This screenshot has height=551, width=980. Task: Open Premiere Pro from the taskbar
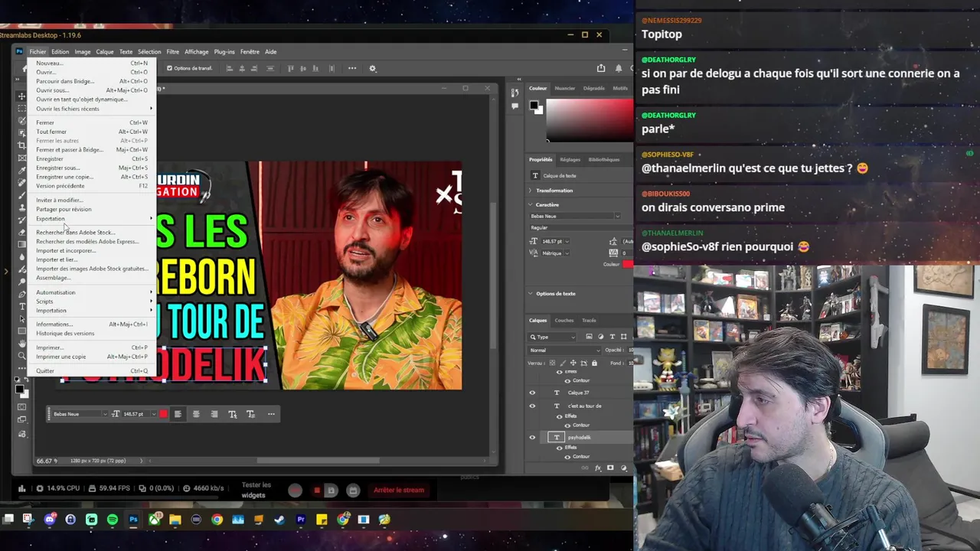pyautogui.click(x=301, y=520)
